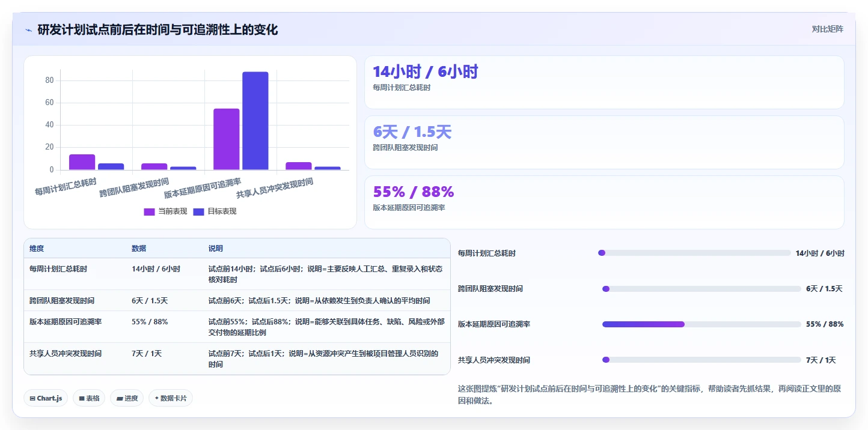
Task: Toggle the 当前表现 legend swatch
Action: [x=150, y=211]
